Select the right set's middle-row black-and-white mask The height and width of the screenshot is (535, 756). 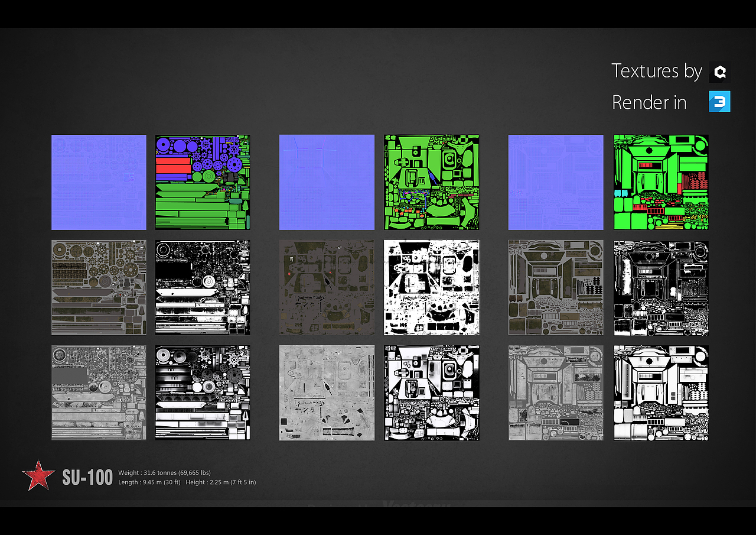[661, 287]
